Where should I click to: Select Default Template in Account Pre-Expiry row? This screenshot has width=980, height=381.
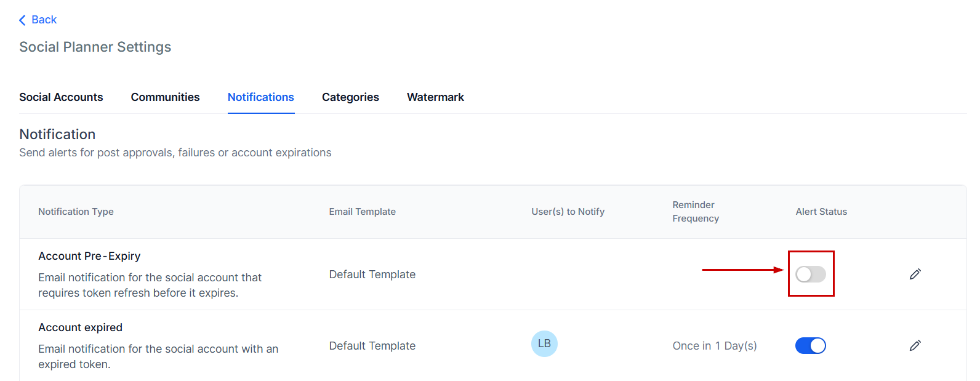[372, 275]
